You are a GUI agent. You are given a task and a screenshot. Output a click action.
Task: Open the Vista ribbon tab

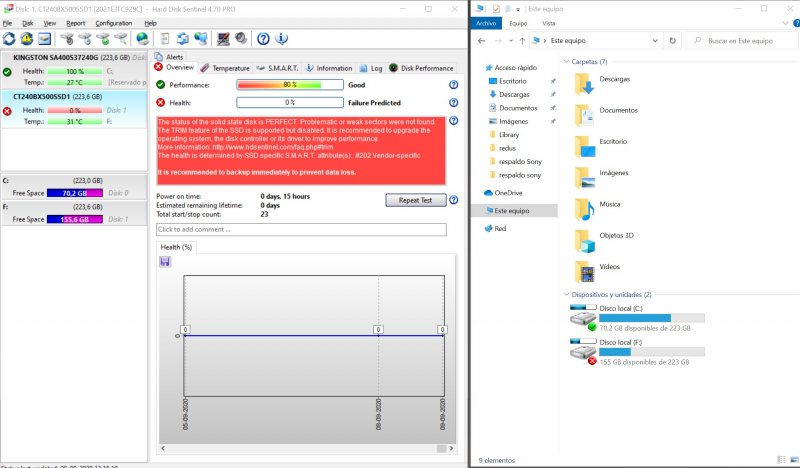pos(548,23)
